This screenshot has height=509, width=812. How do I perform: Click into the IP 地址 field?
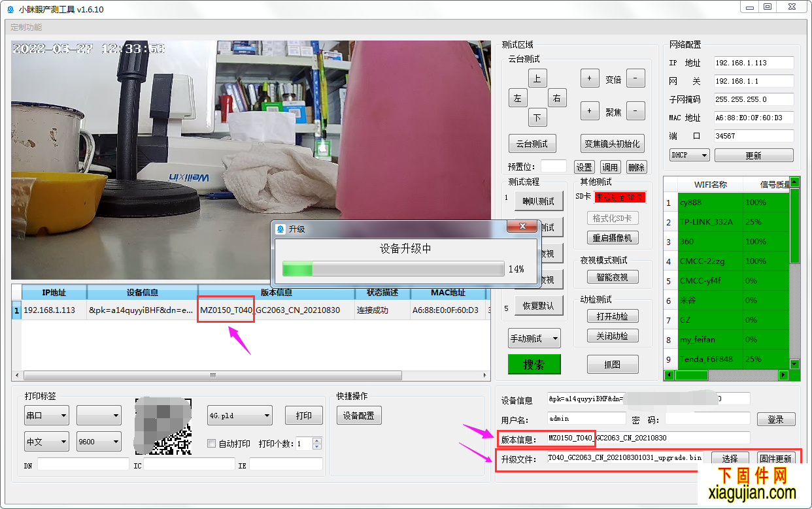[754, 63]
